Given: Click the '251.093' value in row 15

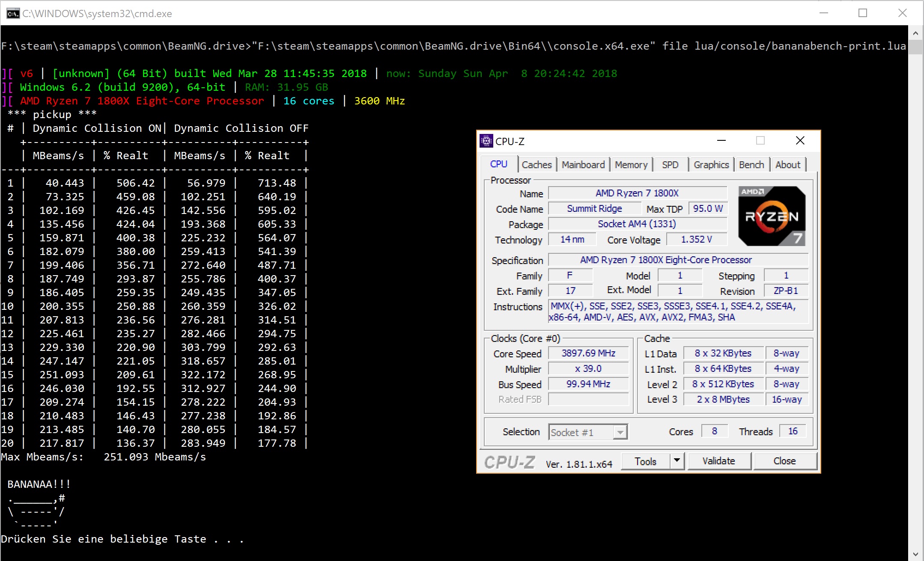Looking at the screenshot, I should pyautogui.click(x=62, y=375).
